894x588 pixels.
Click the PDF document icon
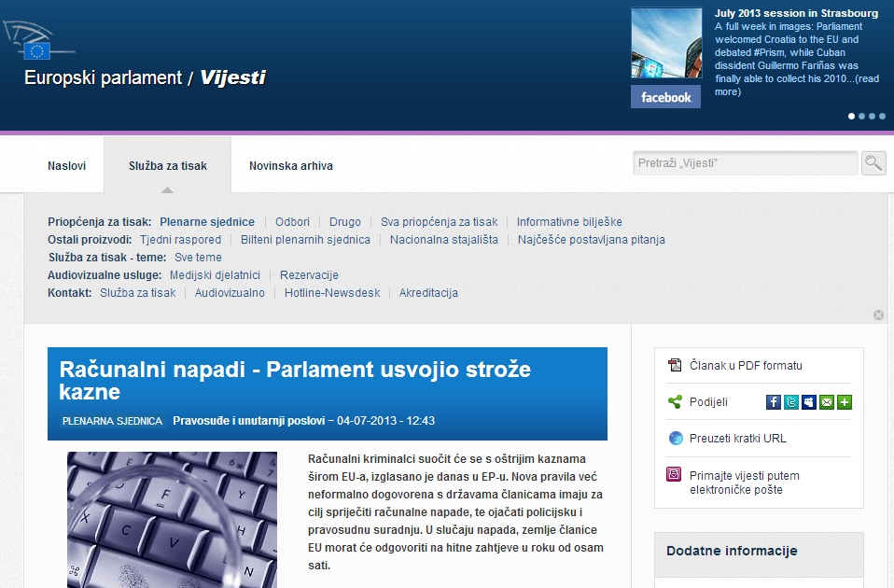tap(676, 366)
